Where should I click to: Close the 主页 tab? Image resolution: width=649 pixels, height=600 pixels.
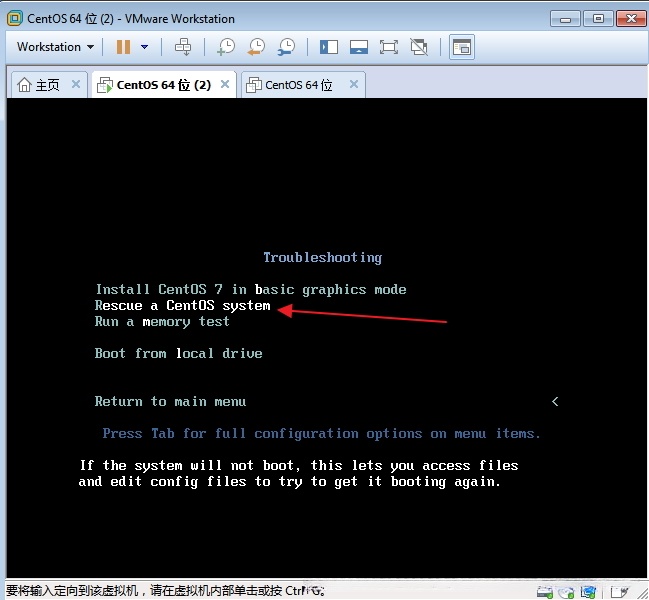(x=76, y=84)
